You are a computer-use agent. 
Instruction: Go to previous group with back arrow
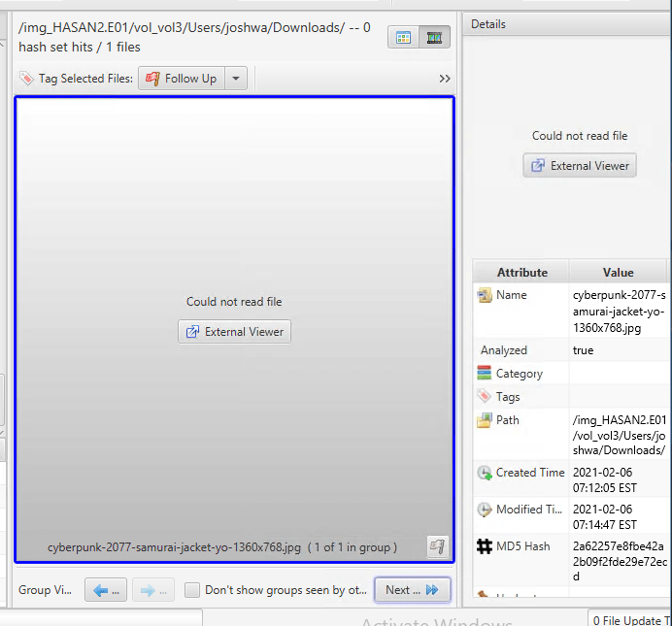(x=106, y=590)
